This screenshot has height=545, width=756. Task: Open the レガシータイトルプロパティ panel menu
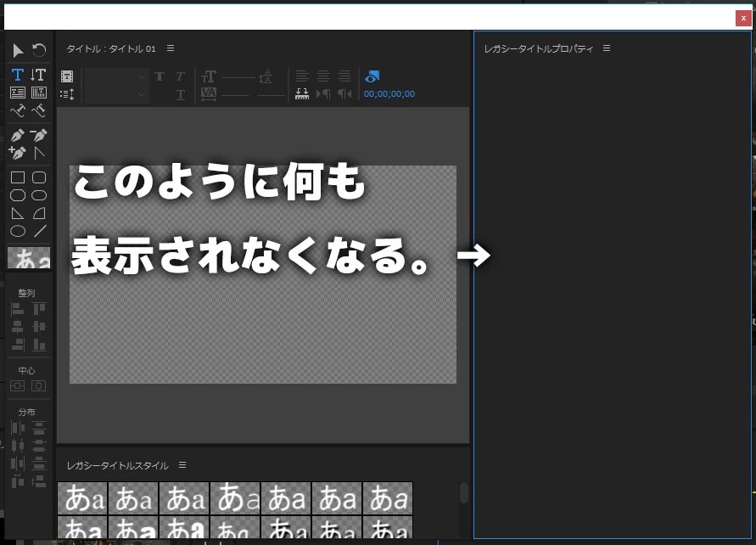pos(607,48)
